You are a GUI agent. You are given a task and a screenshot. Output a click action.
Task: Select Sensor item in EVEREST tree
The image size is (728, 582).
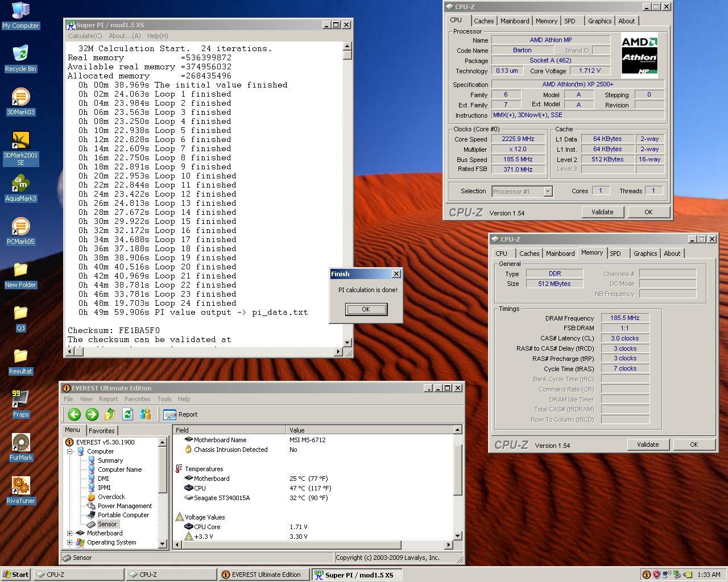[x=107, y=524]
